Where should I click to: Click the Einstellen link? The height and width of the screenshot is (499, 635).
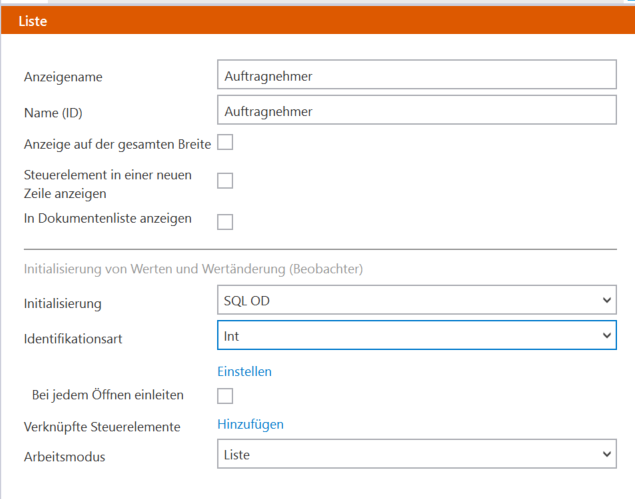coord(245,371)
